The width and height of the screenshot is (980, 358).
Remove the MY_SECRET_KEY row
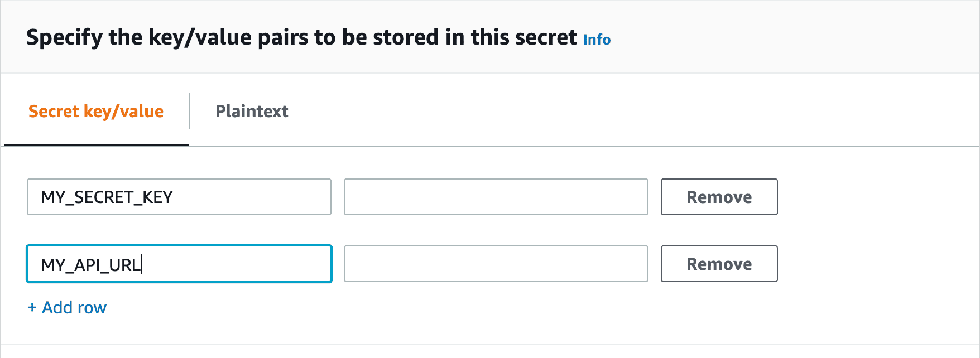719,197
